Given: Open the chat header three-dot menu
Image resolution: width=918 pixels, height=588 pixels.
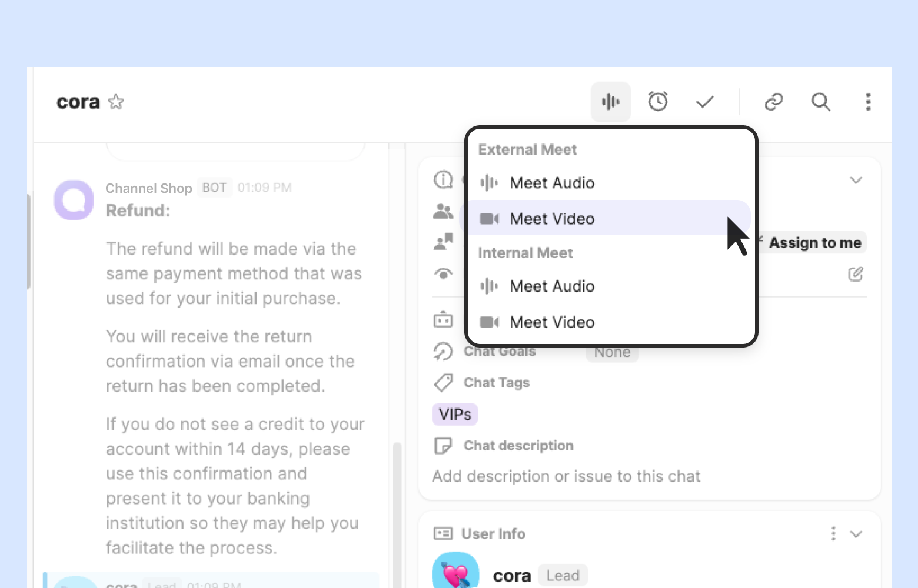Looking at the screenshot, I should click(868, 102).
